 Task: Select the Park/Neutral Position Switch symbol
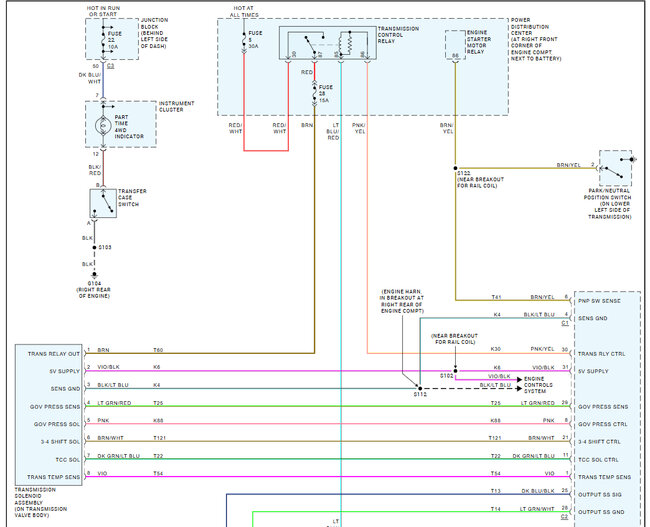click(616, 168)
